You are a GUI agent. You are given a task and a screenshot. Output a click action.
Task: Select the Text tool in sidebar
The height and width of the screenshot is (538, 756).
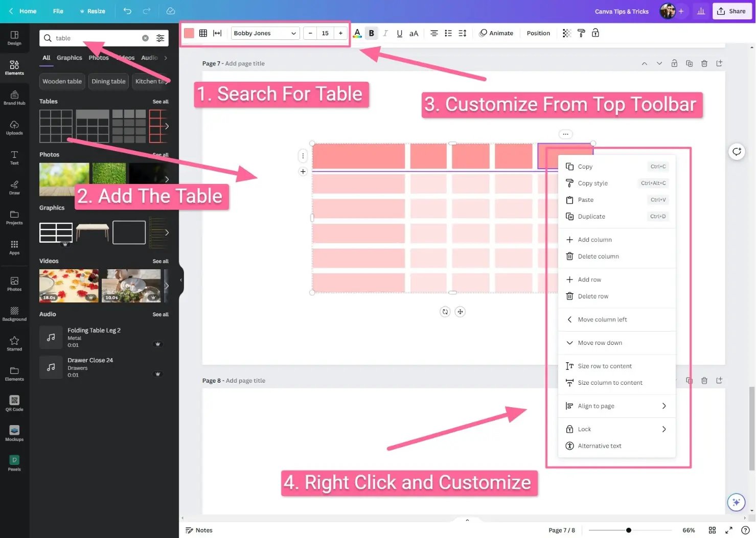(14, 157)
